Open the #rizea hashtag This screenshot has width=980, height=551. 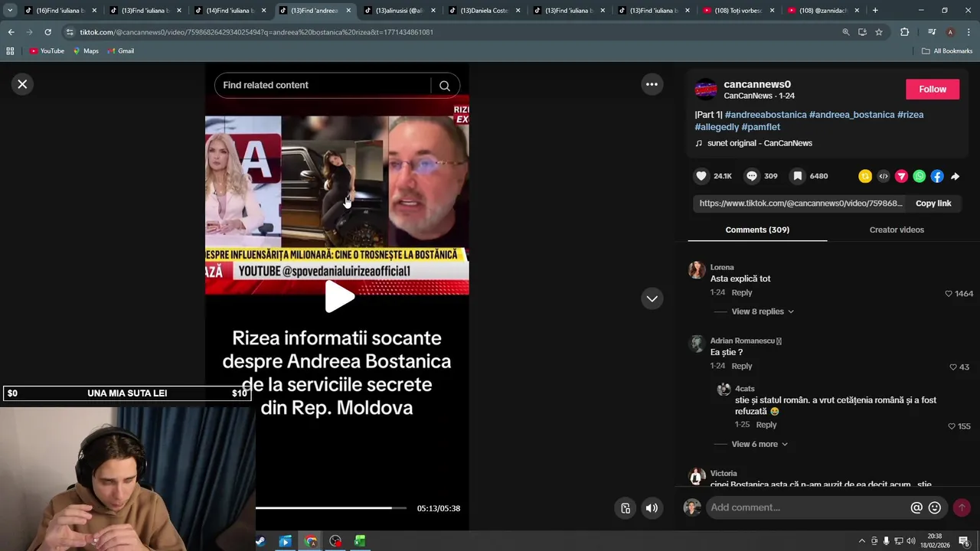coord(910,115)
